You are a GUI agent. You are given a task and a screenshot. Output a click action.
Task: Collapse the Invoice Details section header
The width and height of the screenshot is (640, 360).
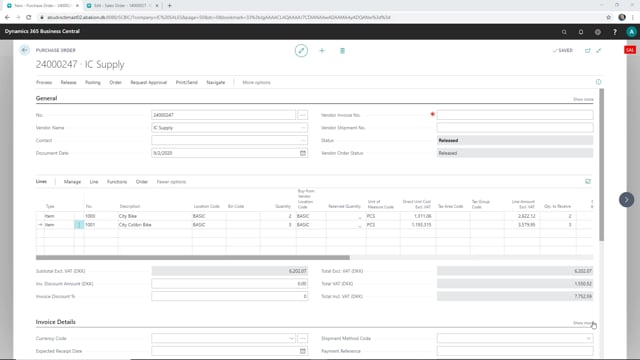[56, 322]
